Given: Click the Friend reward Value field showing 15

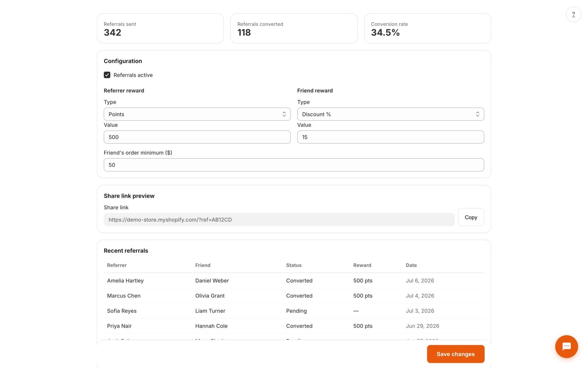Looking at the screenshot, I should (x=390, y=137).
